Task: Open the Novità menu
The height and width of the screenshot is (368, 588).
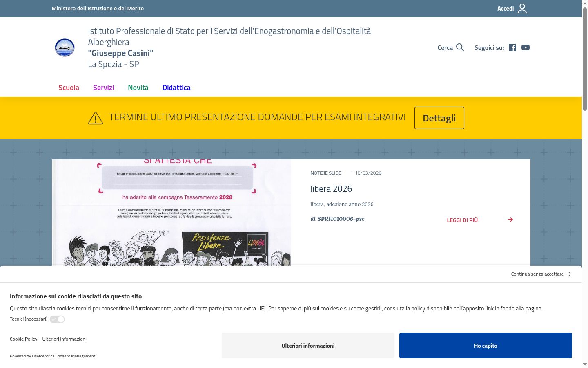Action: pyautogui.click(x=138, y=88)
